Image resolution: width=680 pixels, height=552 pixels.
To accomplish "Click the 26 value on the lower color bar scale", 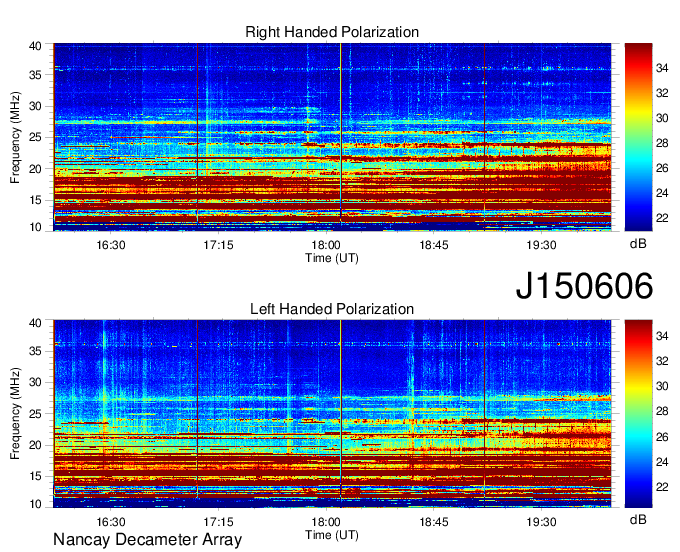I will click(662, 437).
